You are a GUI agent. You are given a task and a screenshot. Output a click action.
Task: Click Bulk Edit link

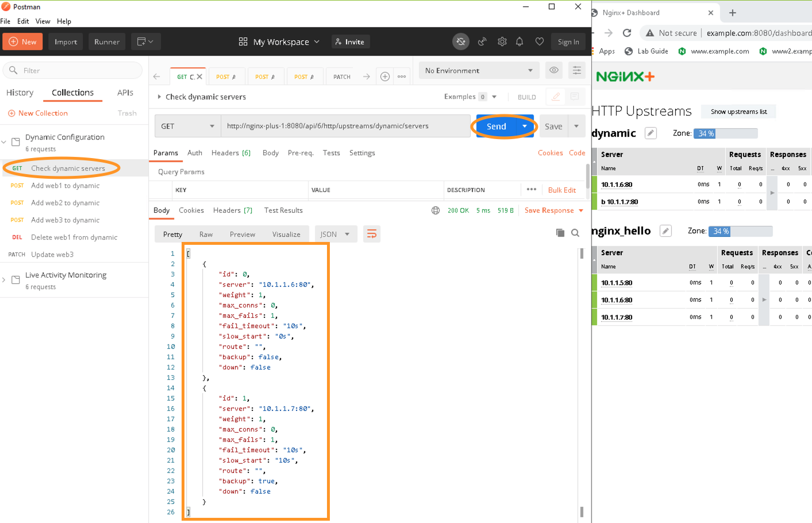[x=562, y=190]
